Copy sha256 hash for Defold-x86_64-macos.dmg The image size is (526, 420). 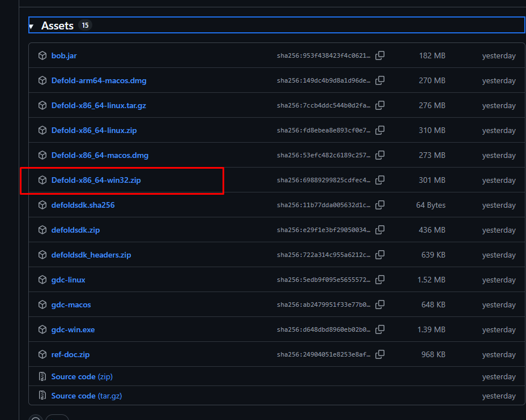[380, 155]
